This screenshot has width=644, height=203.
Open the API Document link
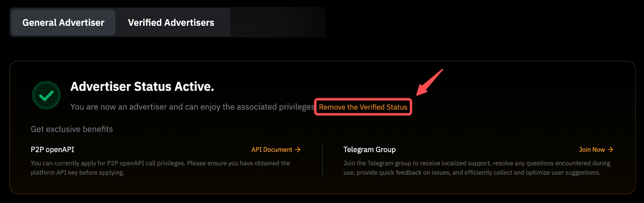pos(272,149)
